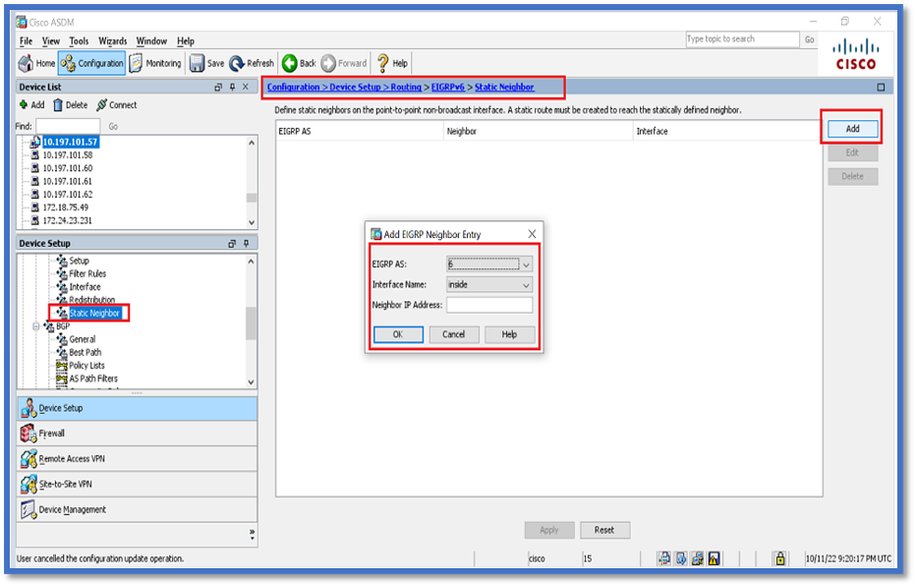This screenshot has height=588, width=916.
Task: Open the Help menu
Action: pyautogui.click(x=186, y=41)
